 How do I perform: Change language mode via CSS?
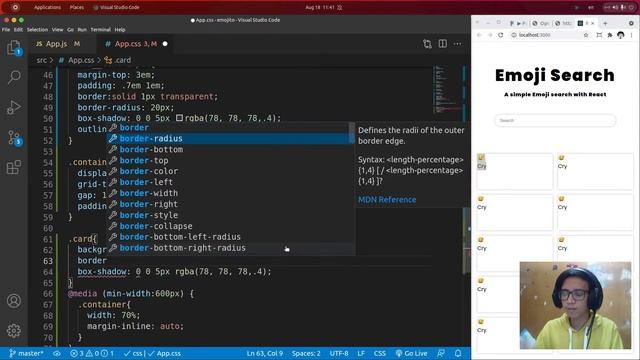click(x=380, y=353)
